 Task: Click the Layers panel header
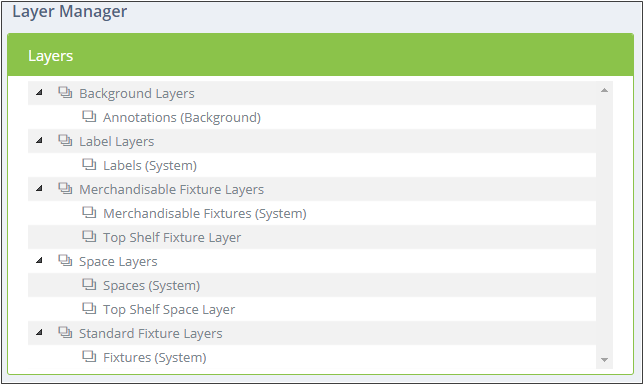[x=320, y=55]
